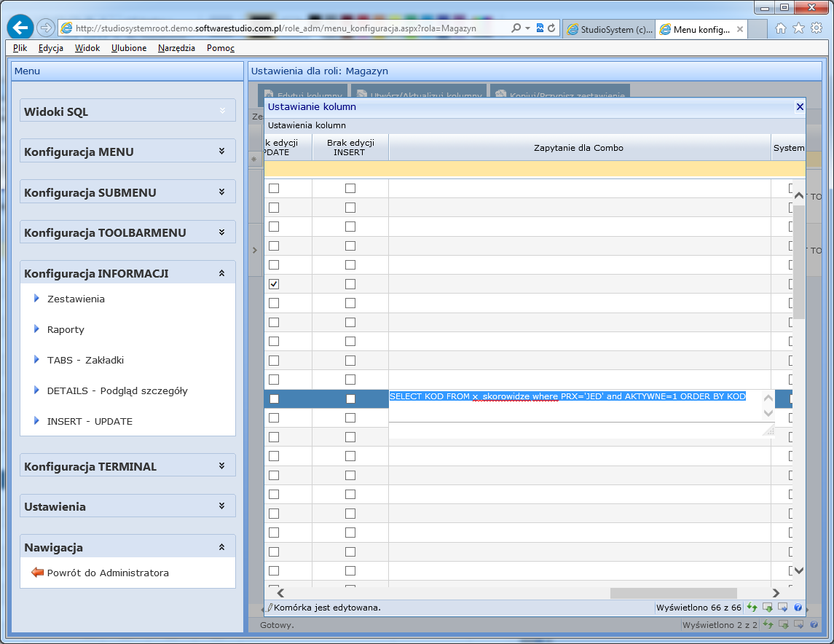Viewport: 834px width, 644px height.
Task: Open Favorites with the star icon
Action: click(798, 28)
